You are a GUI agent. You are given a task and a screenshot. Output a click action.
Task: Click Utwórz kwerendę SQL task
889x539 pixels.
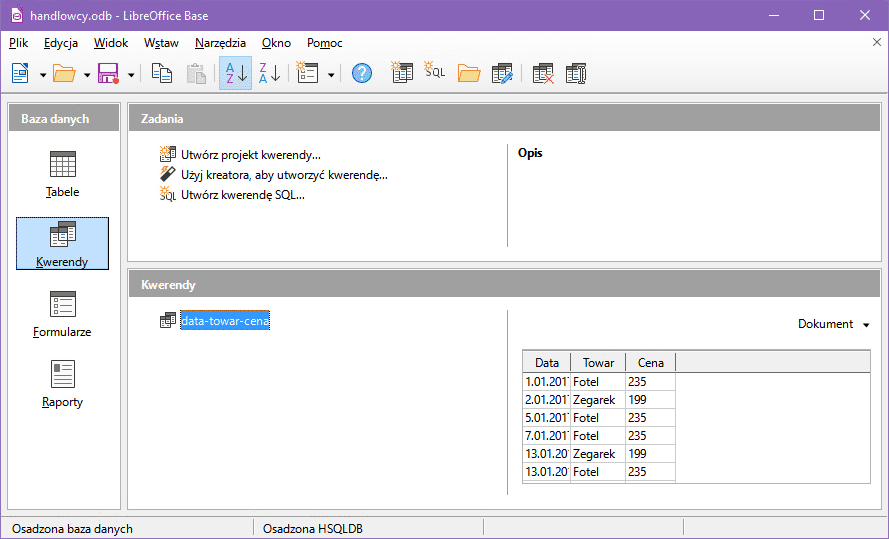[242, 195]
